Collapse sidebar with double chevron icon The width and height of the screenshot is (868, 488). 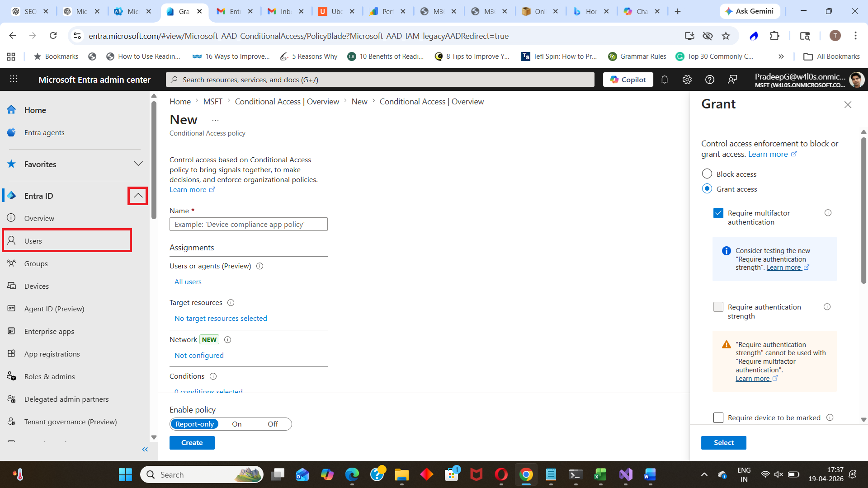145,449
